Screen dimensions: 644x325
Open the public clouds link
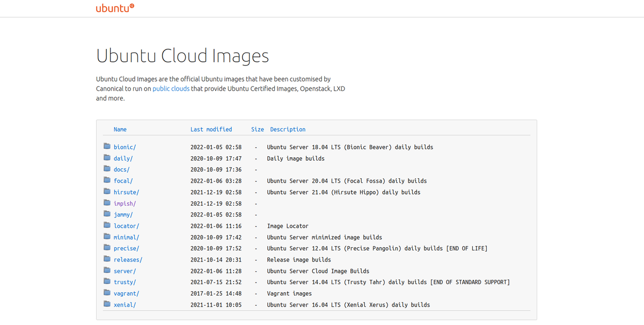point(171,89)
